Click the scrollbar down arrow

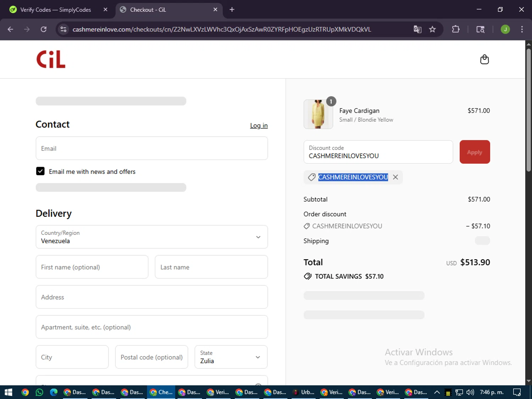[528, 381]
